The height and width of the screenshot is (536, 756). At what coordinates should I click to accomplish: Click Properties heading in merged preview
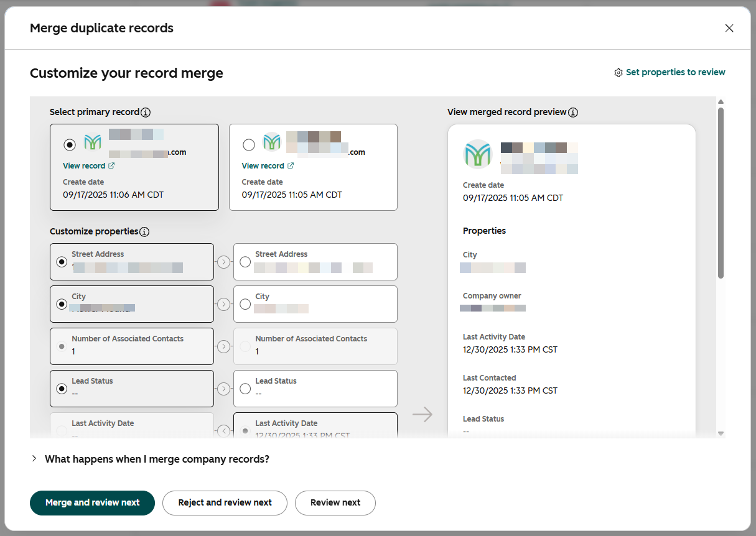click(484, 231)
